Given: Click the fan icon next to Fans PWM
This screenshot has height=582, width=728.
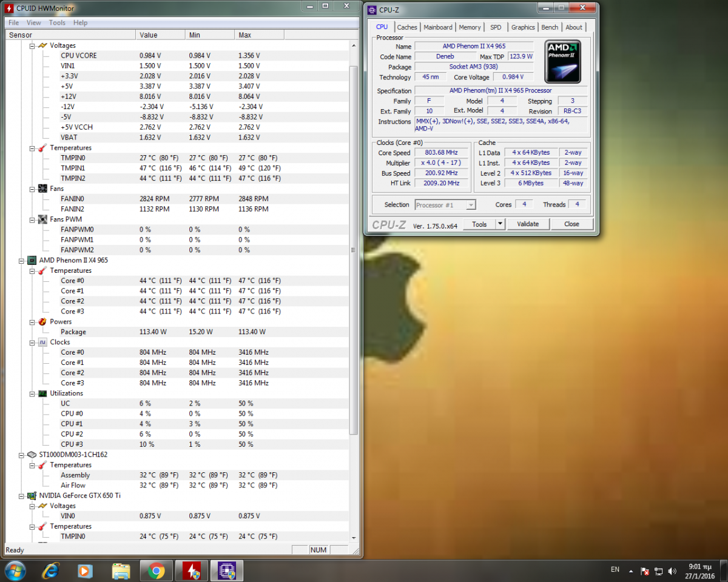Looking at the screenshot, I should pos(42,219).
